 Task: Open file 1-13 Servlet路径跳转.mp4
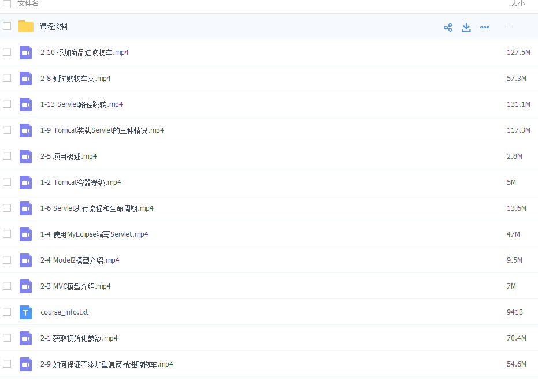pyautogui.click(x=81, y=104)
